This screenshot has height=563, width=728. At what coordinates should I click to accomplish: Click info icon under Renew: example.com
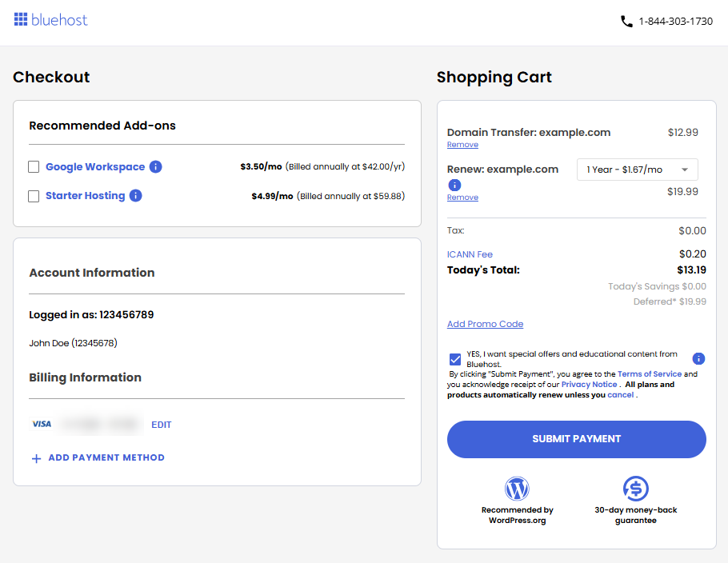[x=454, y=186]
